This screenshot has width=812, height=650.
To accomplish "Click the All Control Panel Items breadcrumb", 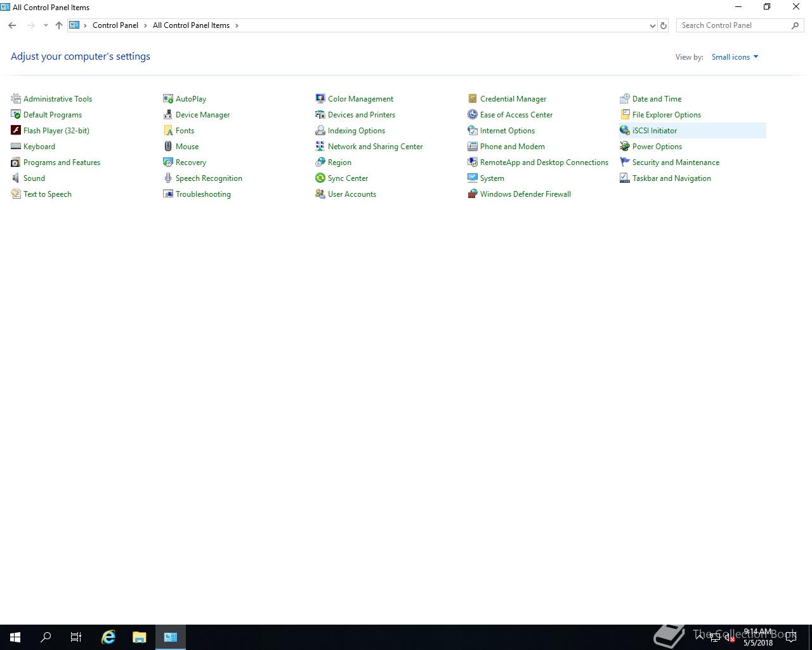I will click(191, 25).
